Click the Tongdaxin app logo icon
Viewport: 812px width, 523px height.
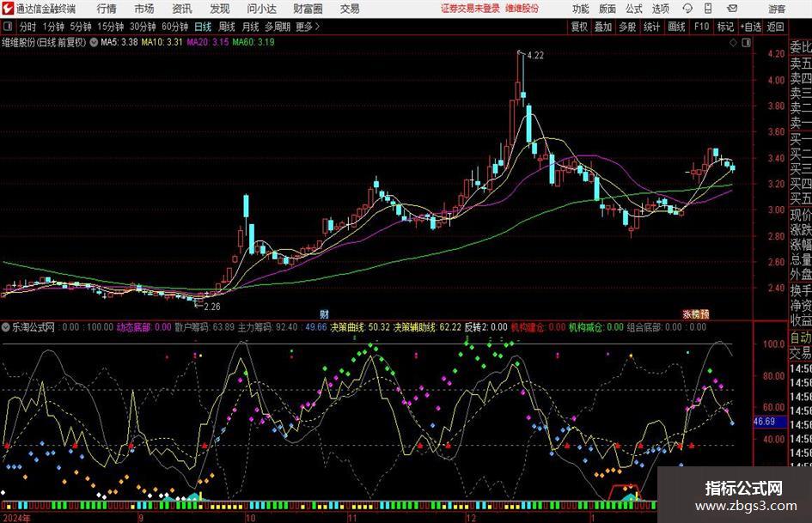pos(7,9)
